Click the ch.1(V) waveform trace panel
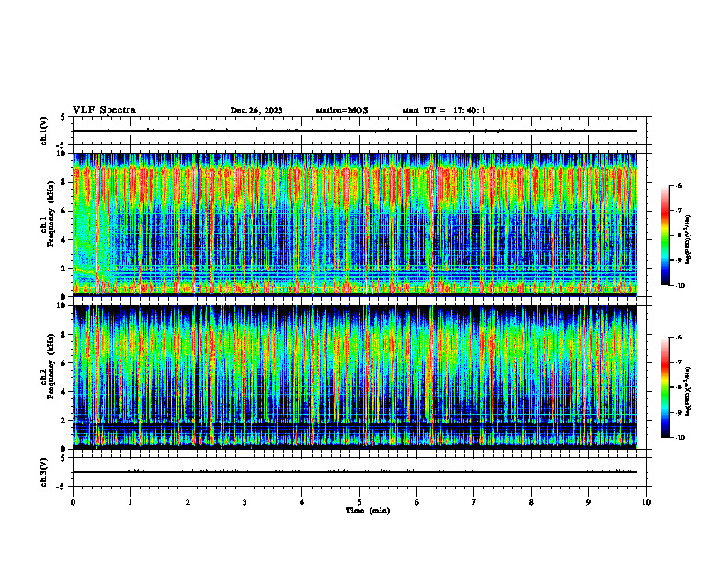 point(359,131)
